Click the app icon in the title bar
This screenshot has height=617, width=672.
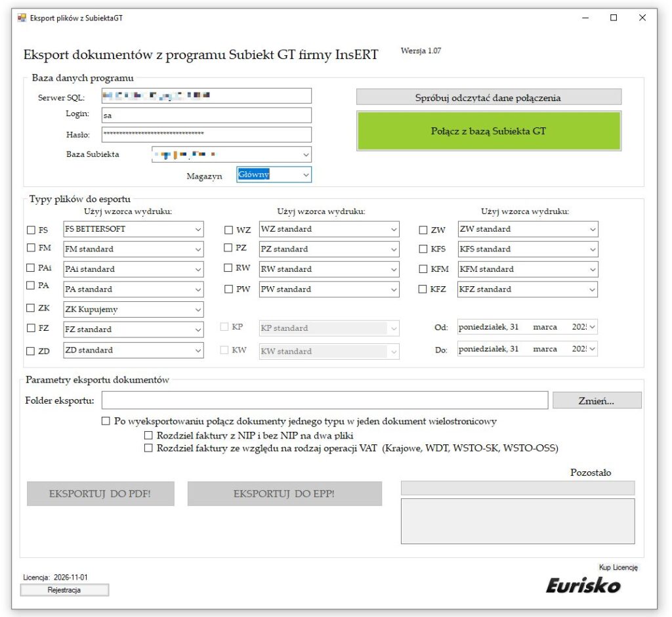point(22,18)
